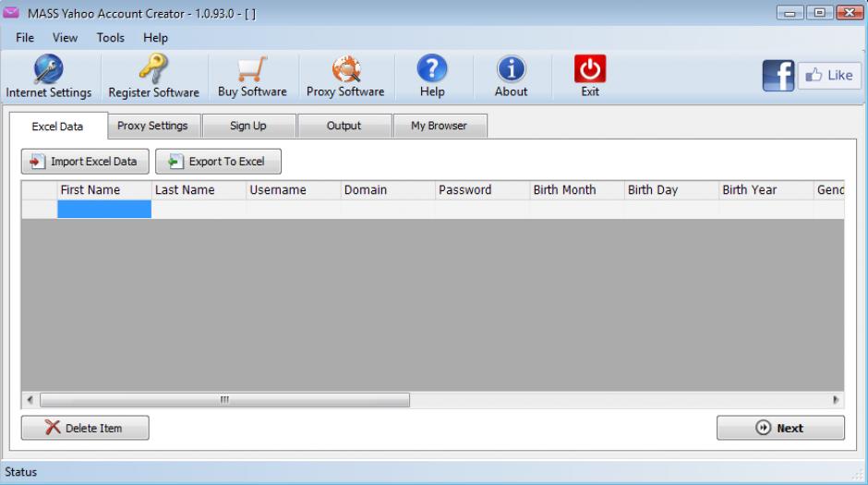Click the Birth Month column header
868x485 pixels.
[577, 190]
